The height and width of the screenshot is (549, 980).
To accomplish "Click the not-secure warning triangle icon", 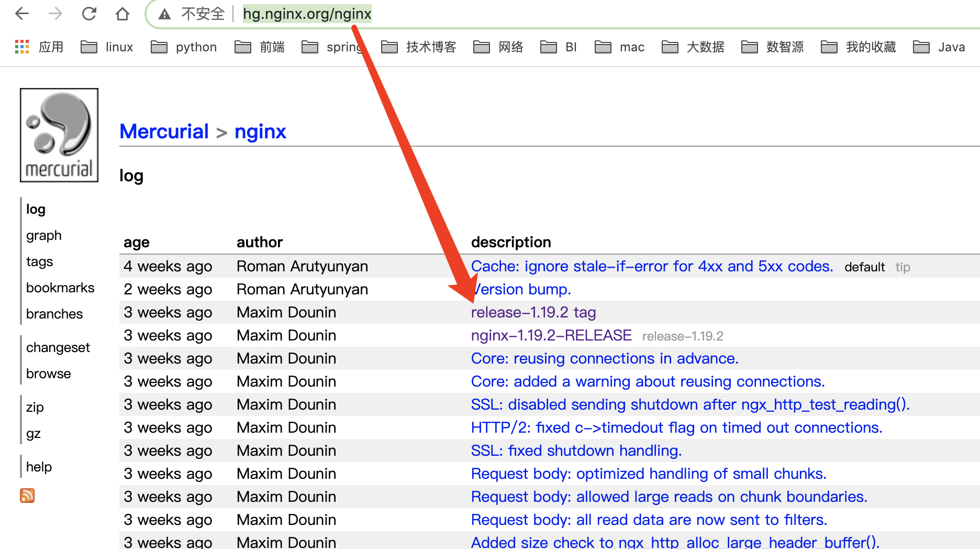I will (165, 14).
